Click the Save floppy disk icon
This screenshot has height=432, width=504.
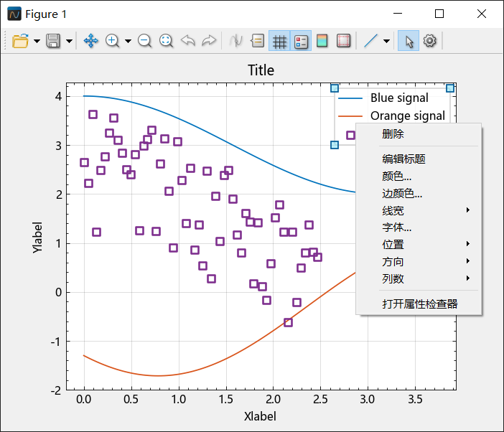pos(53,41)
